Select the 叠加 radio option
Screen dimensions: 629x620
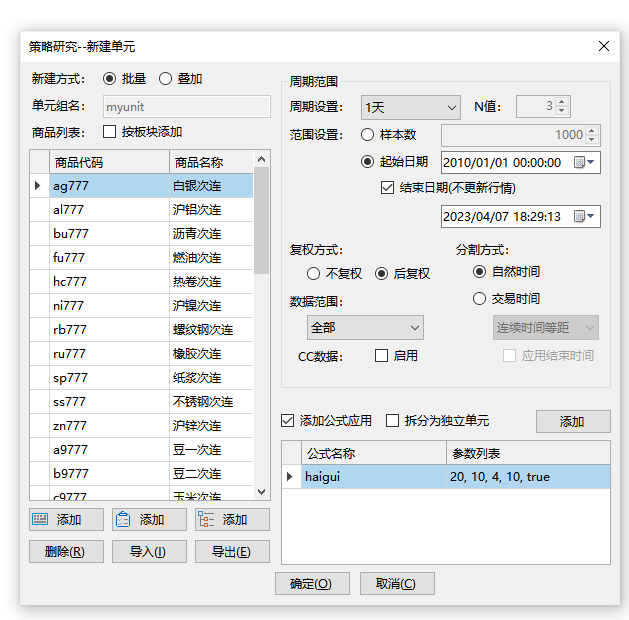click(166, 79)
